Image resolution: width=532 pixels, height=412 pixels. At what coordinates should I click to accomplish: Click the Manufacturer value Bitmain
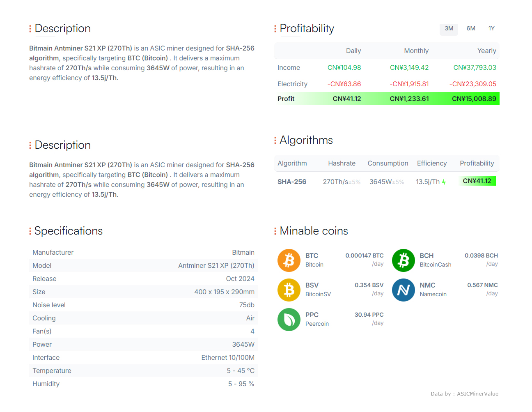coord(243,252)
